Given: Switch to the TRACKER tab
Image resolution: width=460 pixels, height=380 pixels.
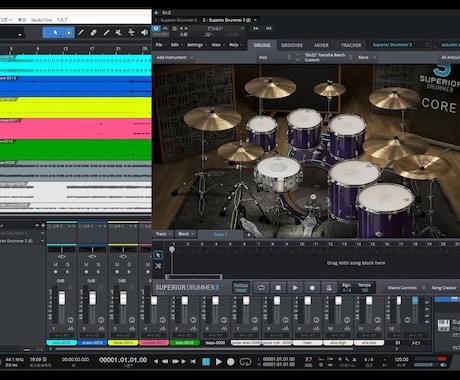Looking at the screenshot, I should coord(351,45).
